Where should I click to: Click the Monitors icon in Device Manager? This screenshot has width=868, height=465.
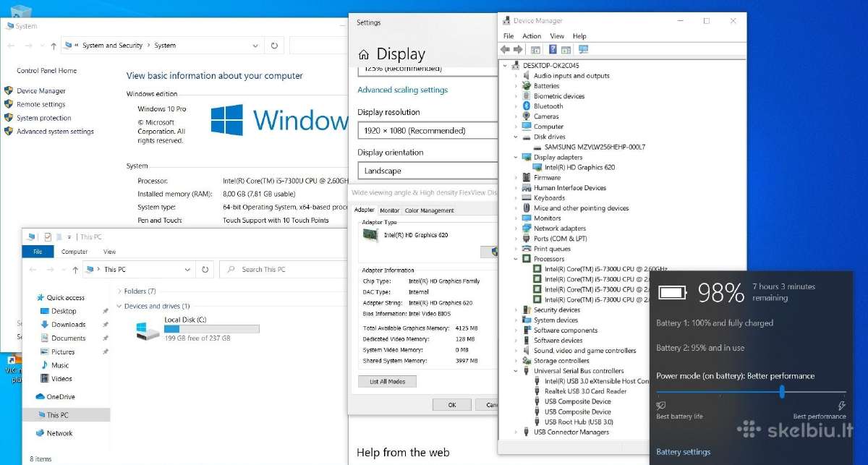click(527, 218)
